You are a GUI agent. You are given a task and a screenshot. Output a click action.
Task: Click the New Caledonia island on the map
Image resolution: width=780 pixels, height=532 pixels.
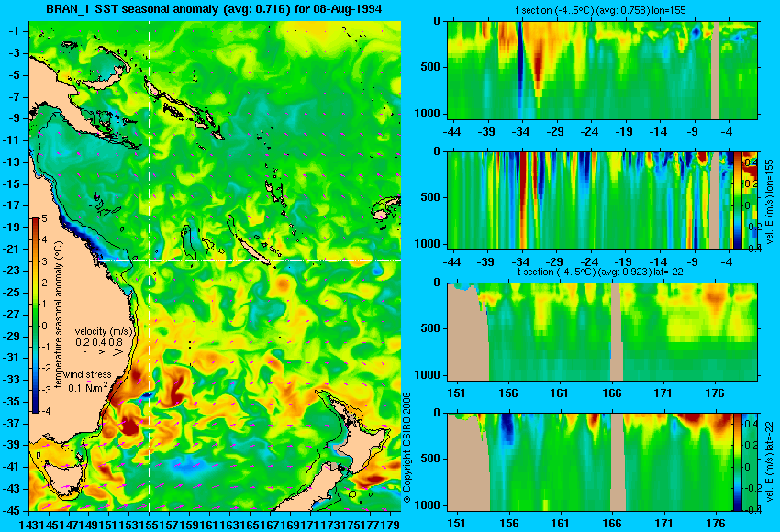[253, 251]
